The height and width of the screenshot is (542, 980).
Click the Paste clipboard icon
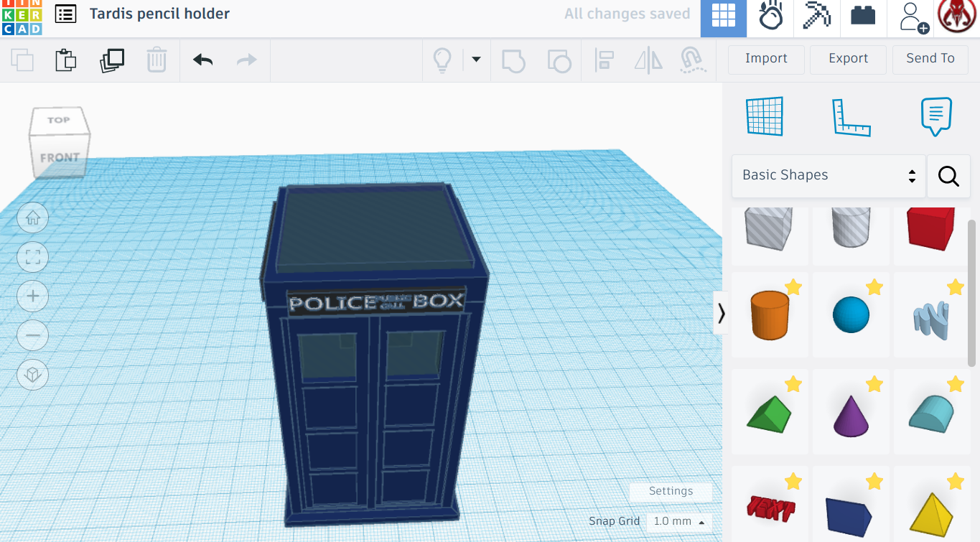(66, 60)
